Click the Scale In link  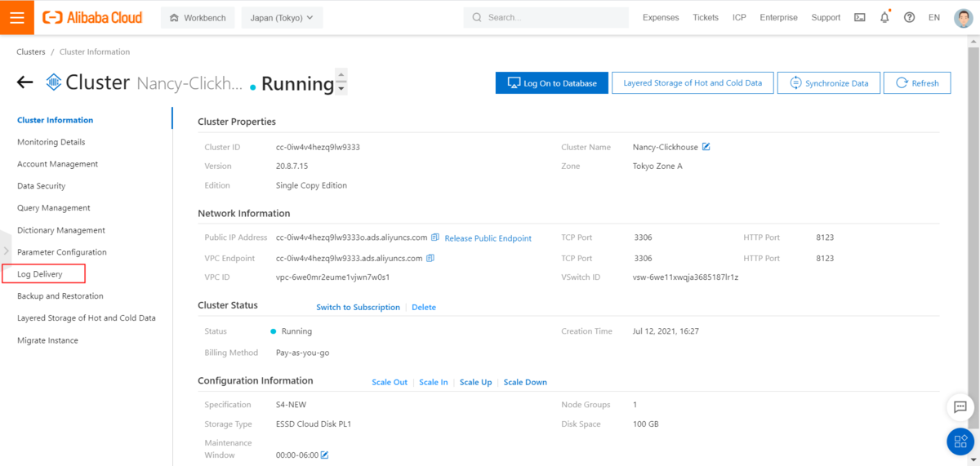coord(434,382)
